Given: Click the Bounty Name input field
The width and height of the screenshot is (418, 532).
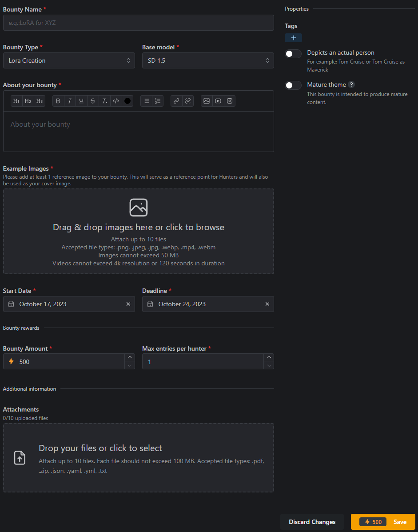Looking at the screenshot, I should click(x=138, y=22).
